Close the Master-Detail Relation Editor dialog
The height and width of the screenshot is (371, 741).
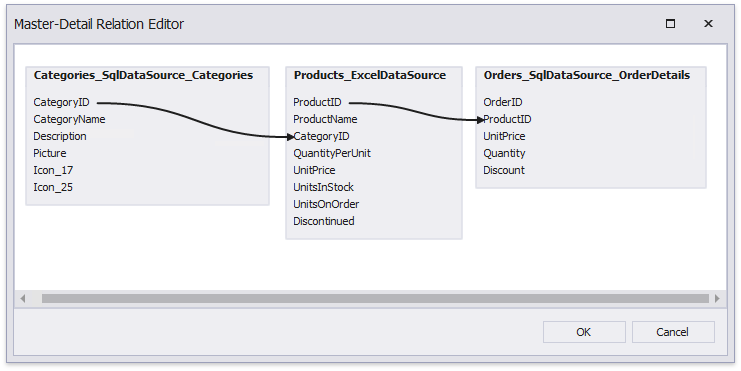point(708,24)
